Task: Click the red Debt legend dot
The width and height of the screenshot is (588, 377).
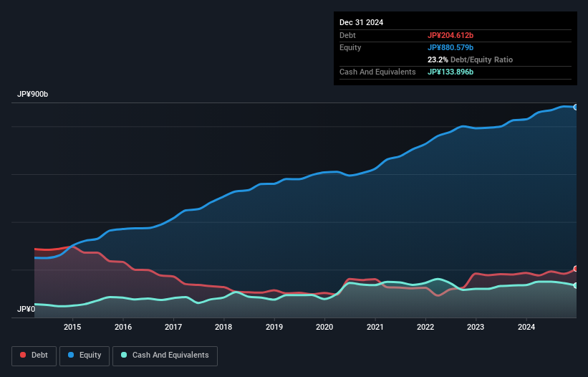Action: [x=23, y=355]
